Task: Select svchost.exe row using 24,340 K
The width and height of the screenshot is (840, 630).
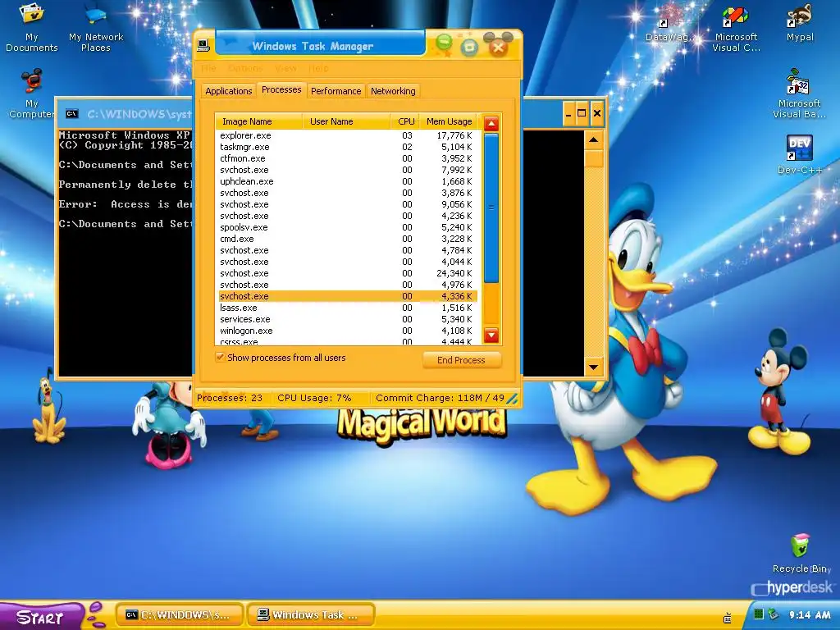Action: pyautogui.click(x=347, y=273)
